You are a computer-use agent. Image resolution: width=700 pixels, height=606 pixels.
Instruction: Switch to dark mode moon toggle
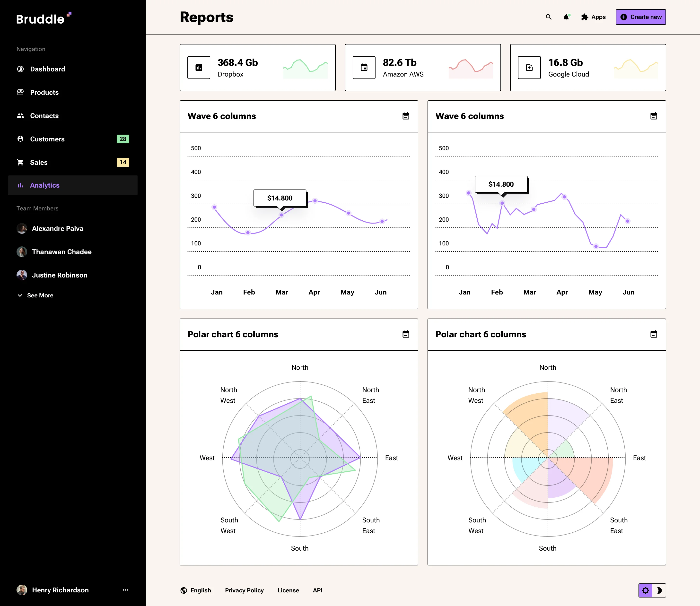click(x=659, y=590)
